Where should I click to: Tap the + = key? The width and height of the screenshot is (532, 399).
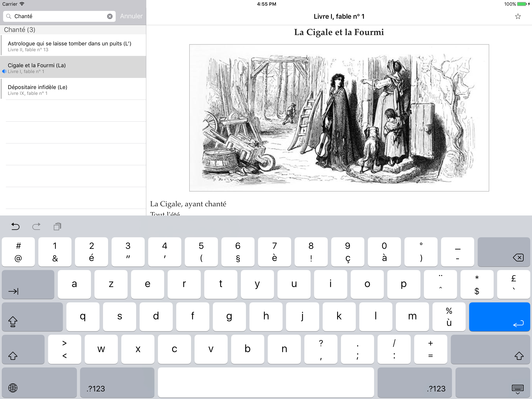click(x=431, y=349)
